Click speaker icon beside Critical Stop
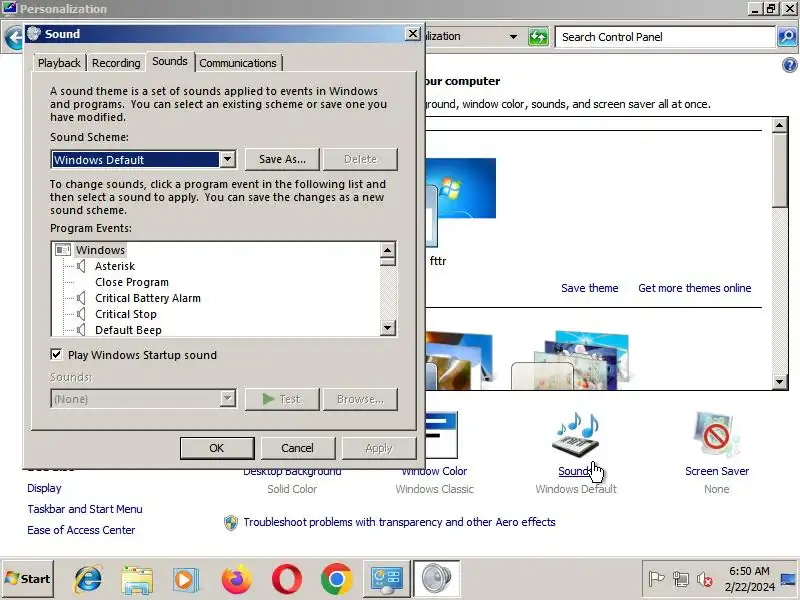The width and height of the screenshot is (800, 600). coord(81,314)
